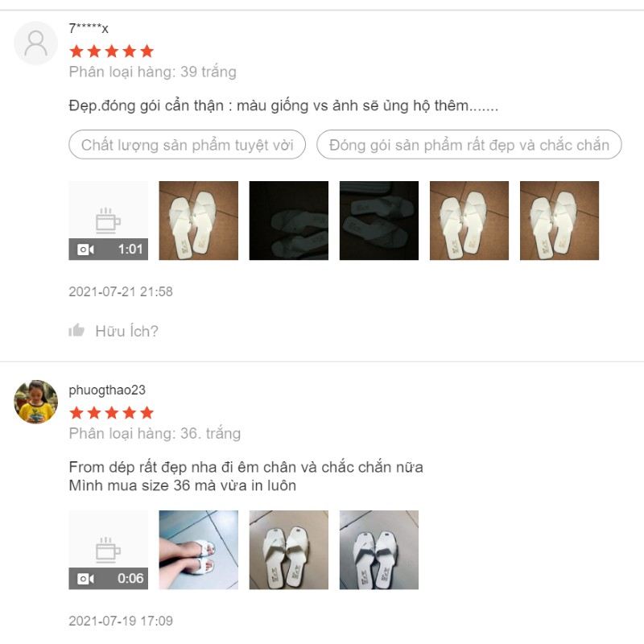The image size is (644, 644).
Task: Open default avatar of user 7*****x
Action: pos(35,43)
